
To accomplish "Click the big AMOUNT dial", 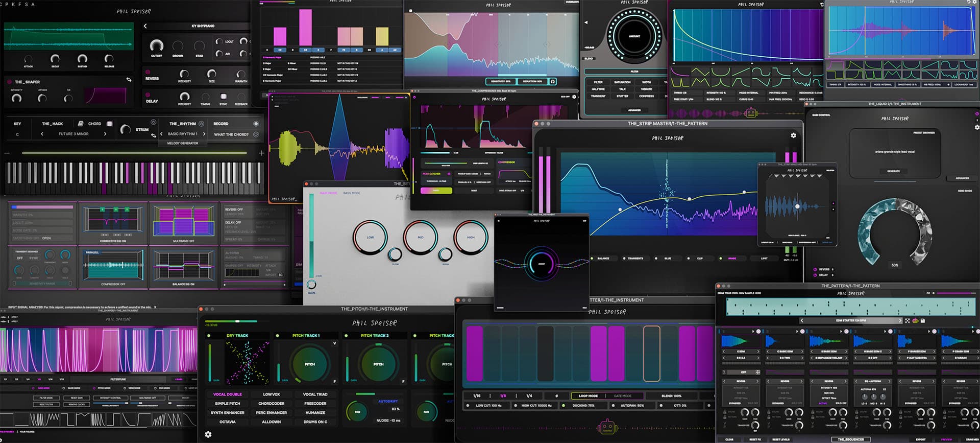I will click(x=634, y=36).
